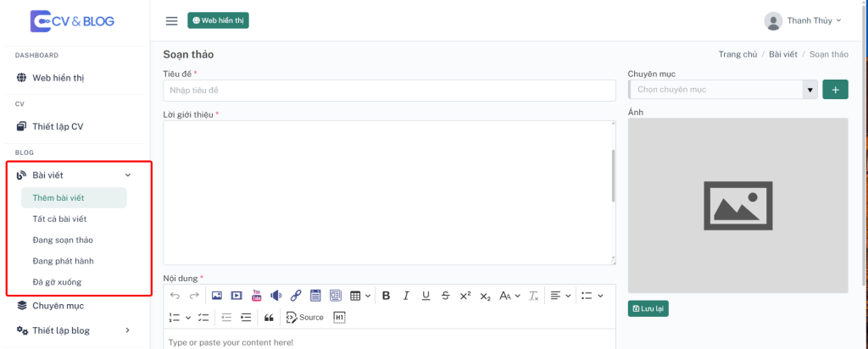Go to Bài viết breadcrumb link

click(x=783, y=54)
